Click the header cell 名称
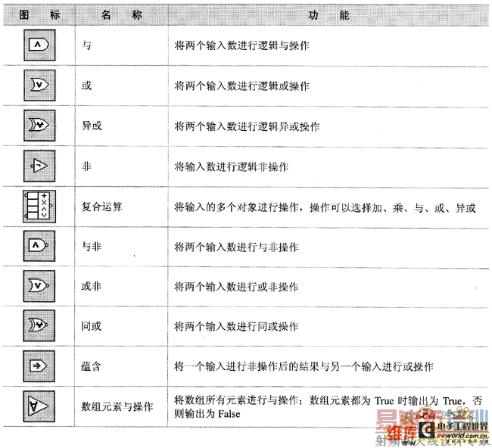Viewport: 492px width, 448px height. (x=122, y=15)
